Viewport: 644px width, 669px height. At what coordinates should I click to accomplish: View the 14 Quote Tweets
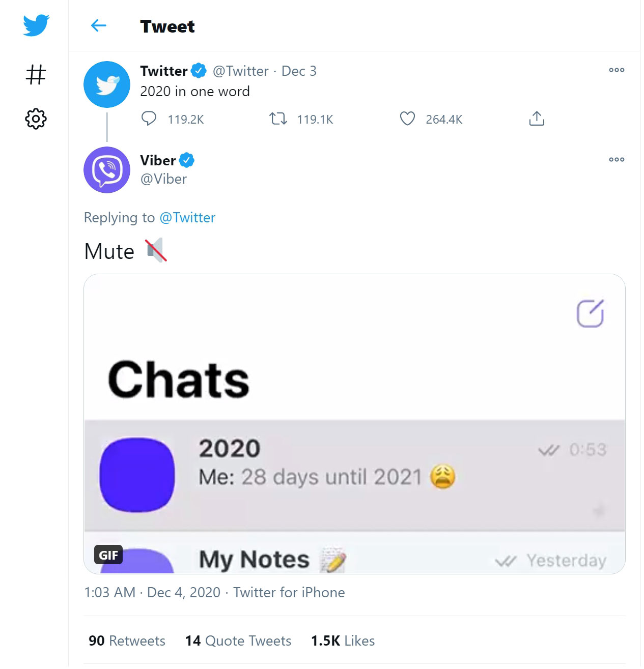pyautogui.click(x=238, y=641)
